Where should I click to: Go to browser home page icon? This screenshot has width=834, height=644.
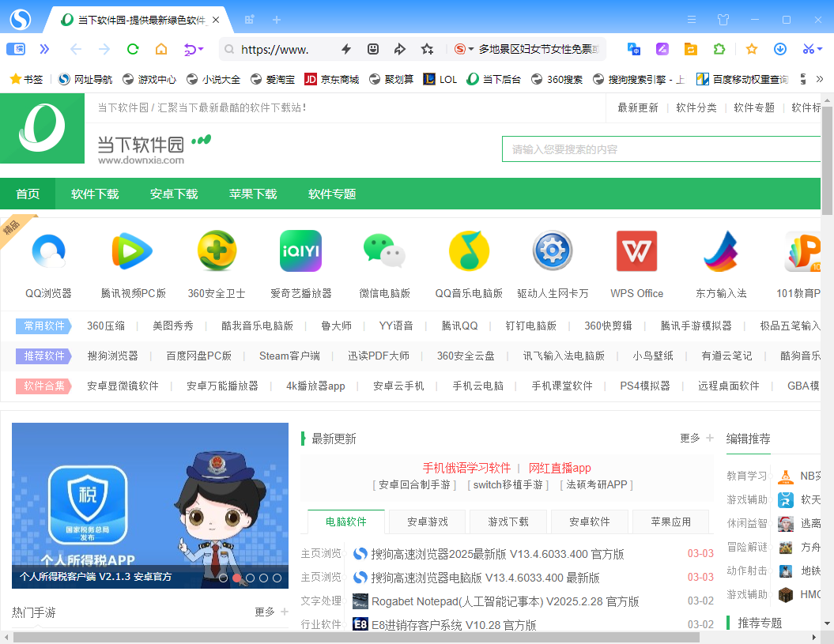[161, 50]
